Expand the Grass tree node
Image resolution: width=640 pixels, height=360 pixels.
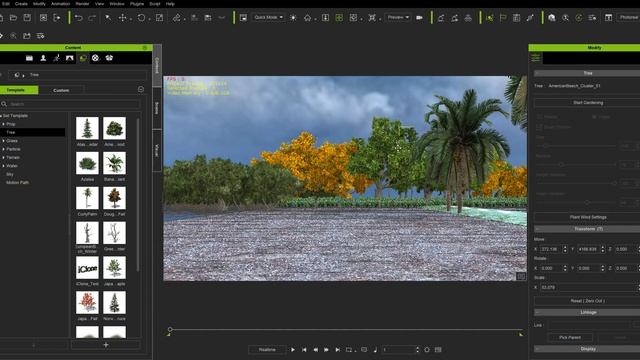[x=4, y=141]
